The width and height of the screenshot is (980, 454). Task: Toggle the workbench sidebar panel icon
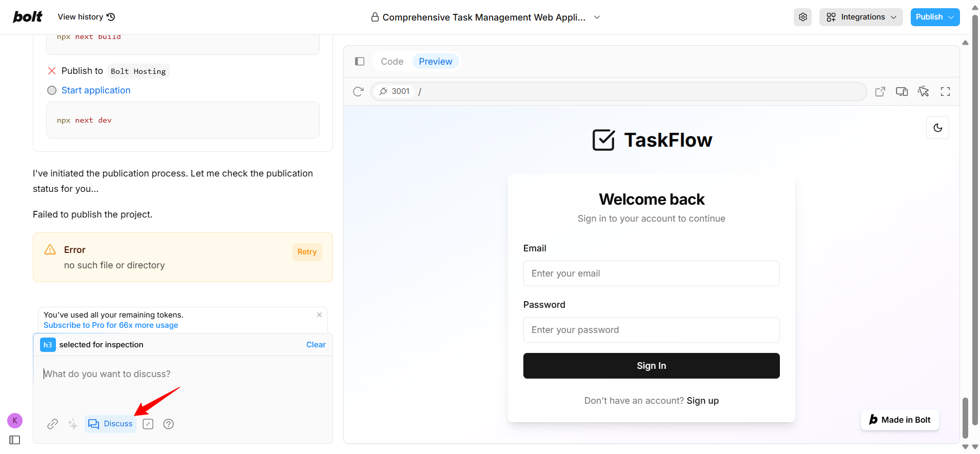(360, 62)
